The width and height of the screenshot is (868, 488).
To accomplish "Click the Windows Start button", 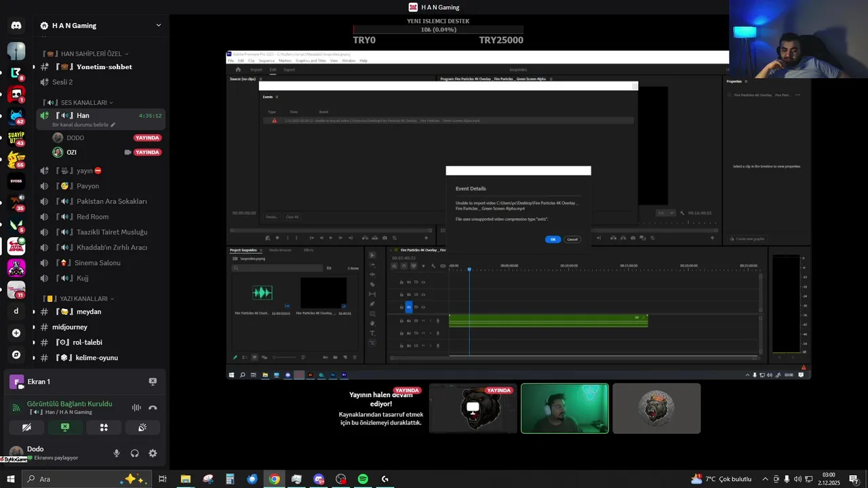I will click(10, 479).
